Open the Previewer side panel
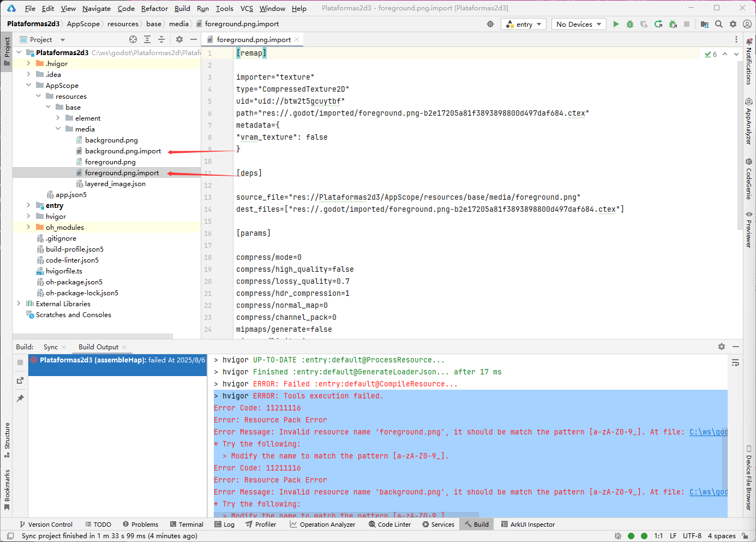Image resolution: width=756 pixels, height=542 pixels. pyautogui.click(x=749, y=229)
